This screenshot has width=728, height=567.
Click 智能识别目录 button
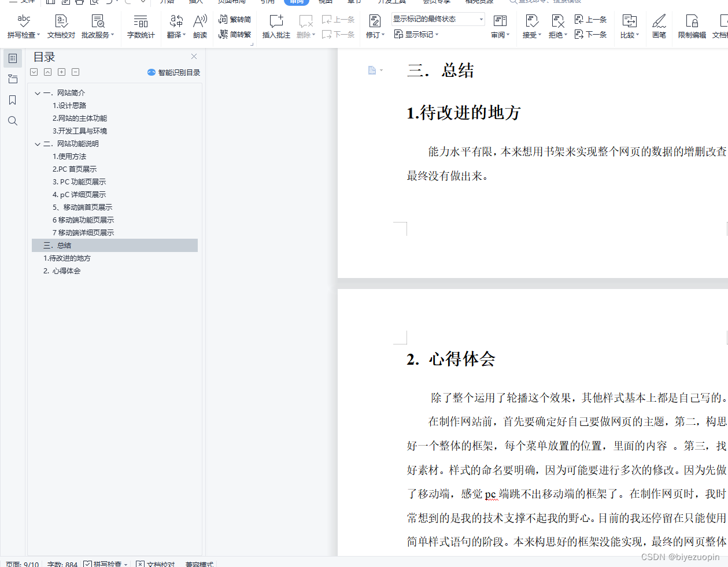click(x=173, y=72)
